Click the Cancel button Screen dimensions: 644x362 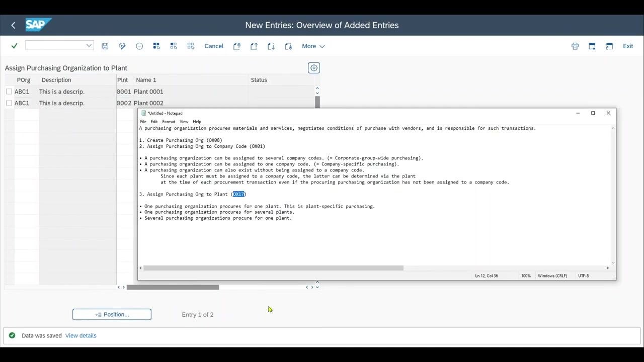[x=214, y=46]
